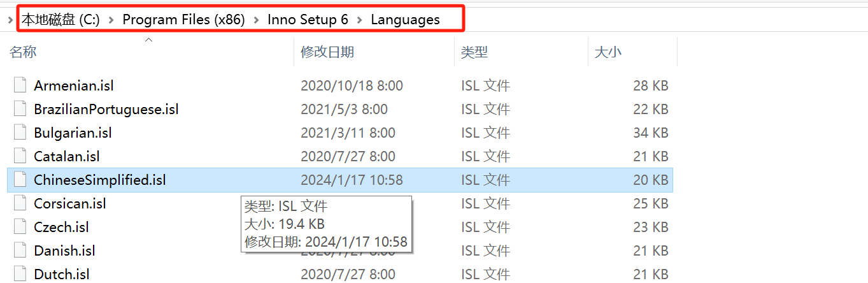
Task: Select the Dutch.isl file icon
Action: (x=20, y=274)
